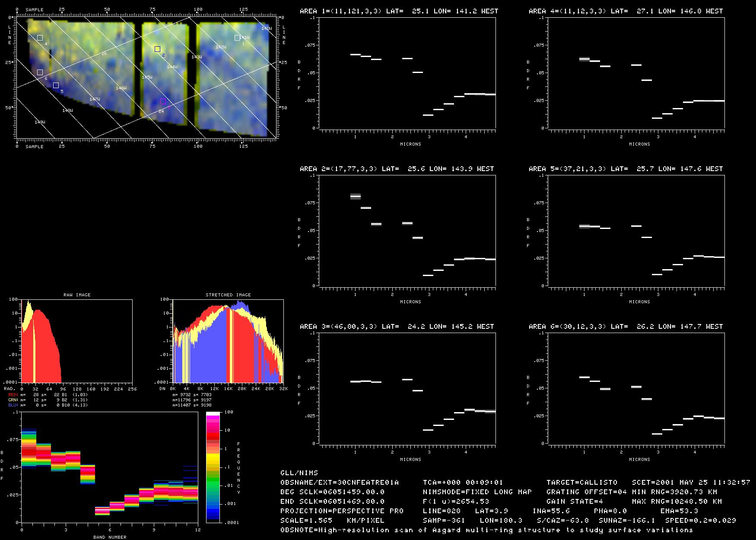Click the END SCLK=06051469.80.0 field

(333, 502)
